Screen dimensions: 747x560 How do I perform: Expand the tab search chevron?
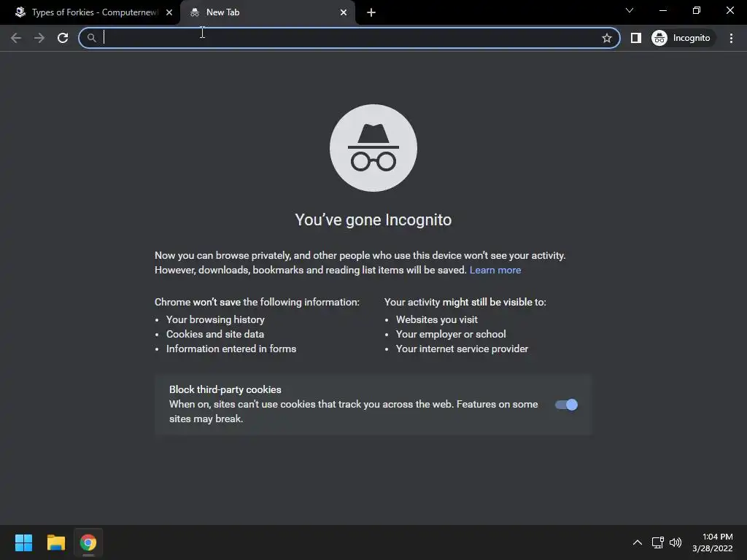pyautogui.click(x=630, y=10)
